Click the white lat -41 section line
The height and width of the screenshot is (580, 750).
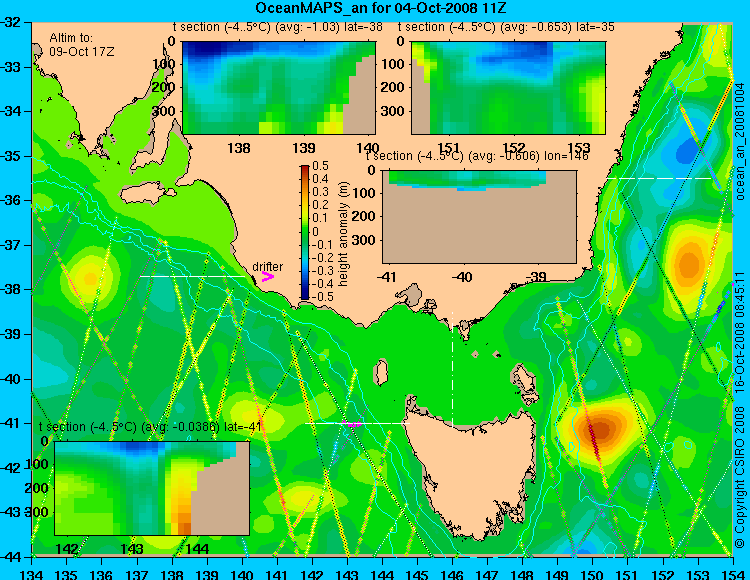357,423
